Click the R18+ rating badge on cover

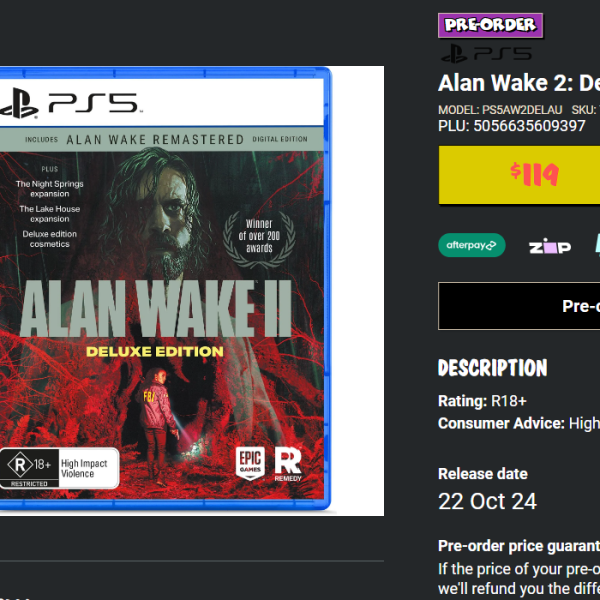click(x=59, y=468)
